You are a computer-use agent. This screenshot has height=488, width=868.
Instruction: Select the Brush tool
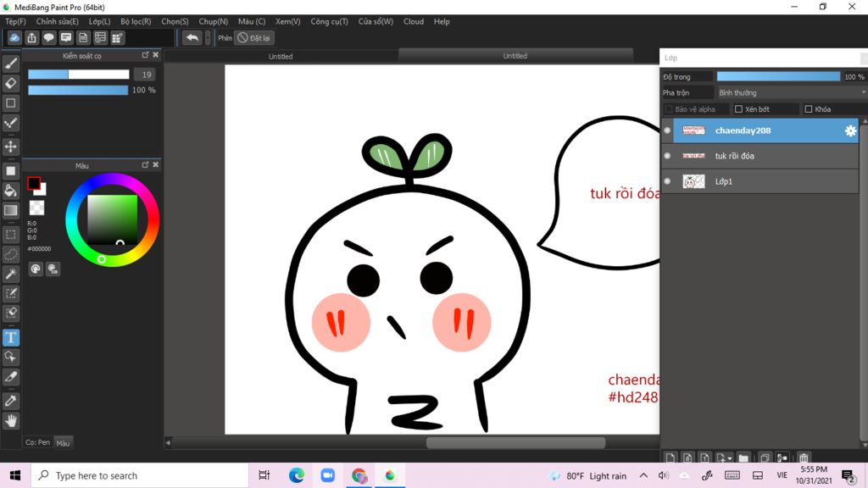click(x=10, y=64)
